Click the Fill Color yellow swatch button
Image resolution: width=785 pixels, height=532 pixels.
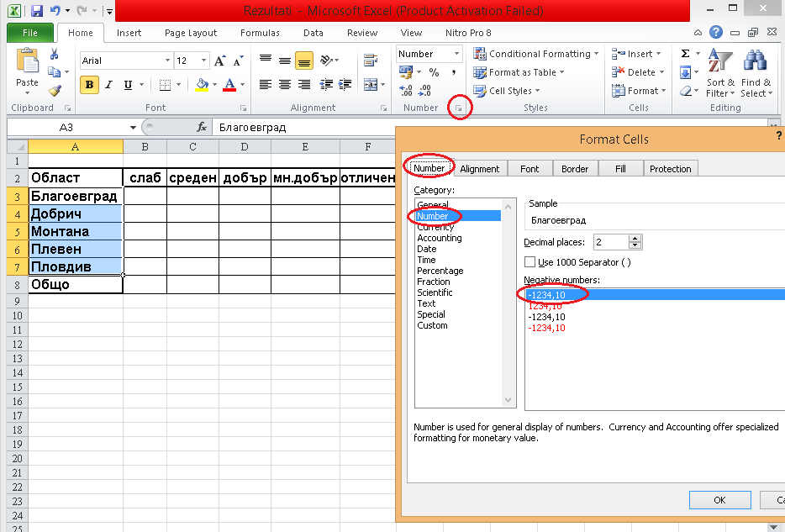click(x=201, y=85)
